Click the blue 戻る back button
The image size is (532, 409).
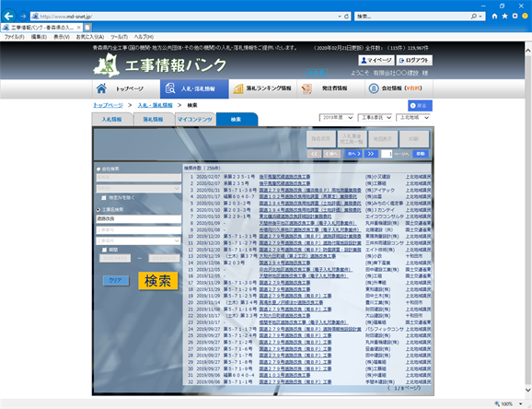coord(420,106)
